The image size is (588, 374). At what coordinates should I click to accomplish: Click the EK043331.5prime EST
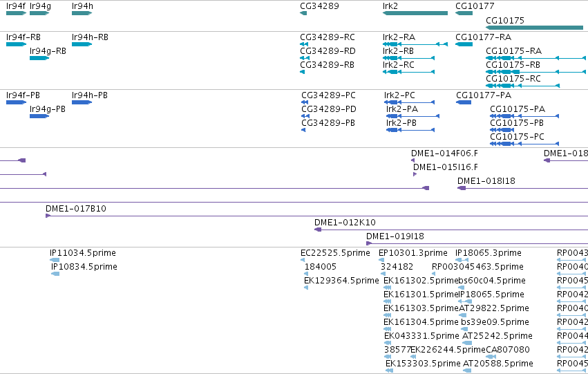388,343
